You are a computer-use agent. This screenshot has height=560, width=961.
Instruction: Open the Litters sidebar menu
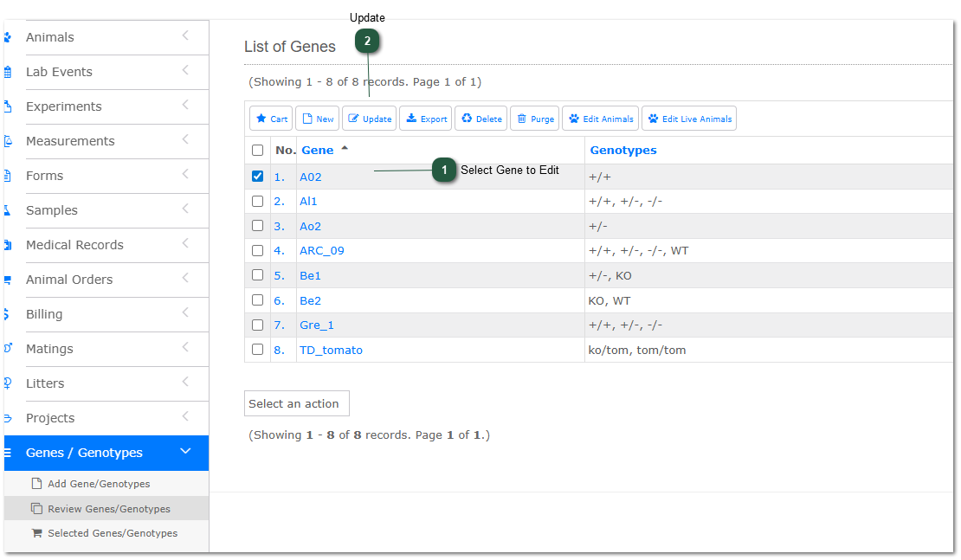(45, 383)
